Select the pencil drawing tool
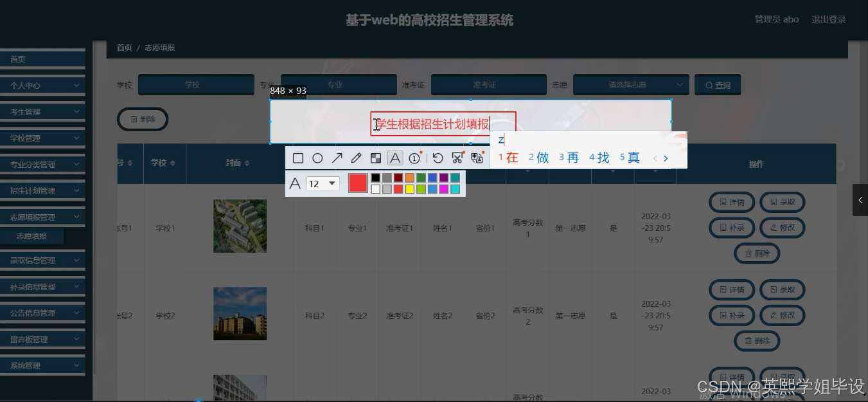This screenshot has height=402, width=868. click(x=356, y=158)
